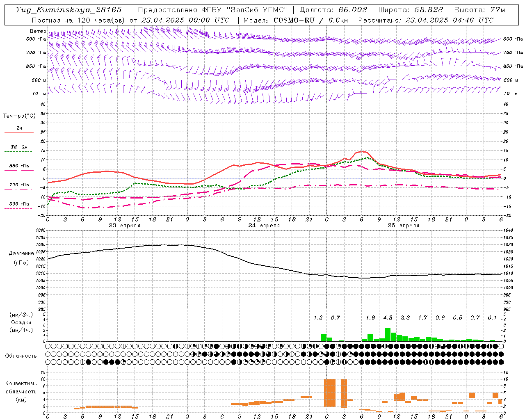This screenshot has height=420, width=525.
Task: Click the "25 апреля" date label
Action: tap(403, 226)
